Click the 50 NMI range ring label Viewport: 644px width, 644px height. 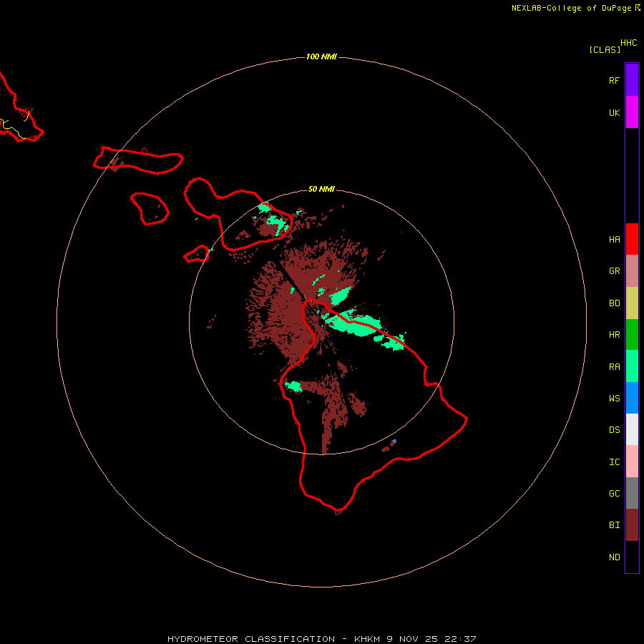pos(321,189)
